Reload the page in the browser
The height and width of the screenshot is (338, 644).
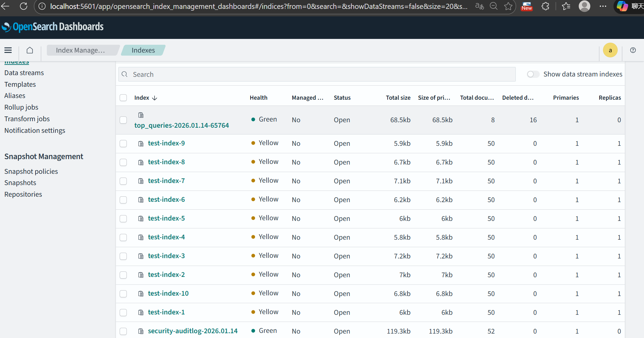coord(24,6)
